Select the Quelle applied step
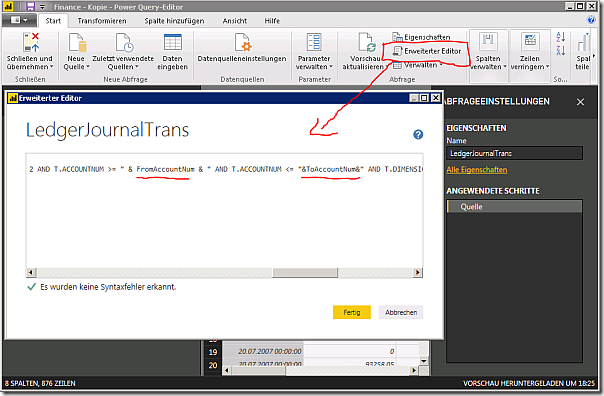The image size is (604, 396). (x=514, y=207)
